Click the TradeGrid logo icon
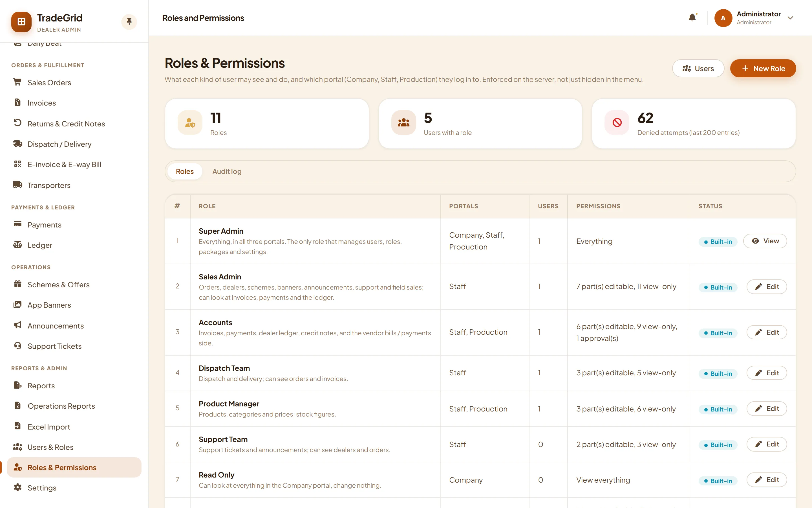The width and height of the screenshot is (812, 508). tap(21, 22)
